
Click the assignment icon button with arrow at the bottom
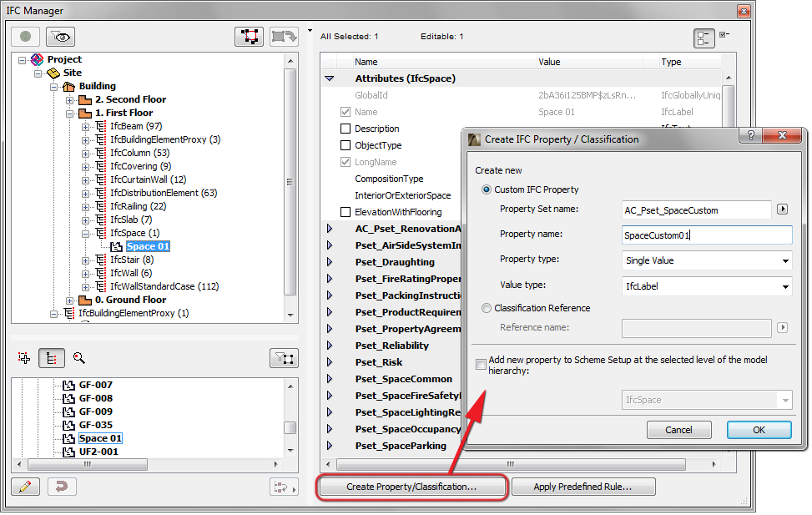[x=283, y=487]
